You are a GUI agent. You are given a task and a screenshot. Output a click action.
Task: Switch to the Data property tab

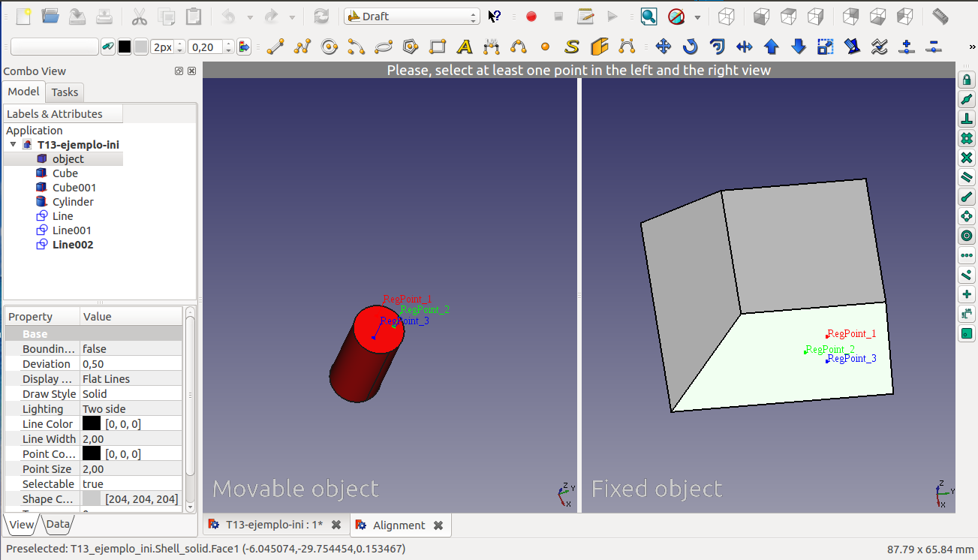(59, 524)
